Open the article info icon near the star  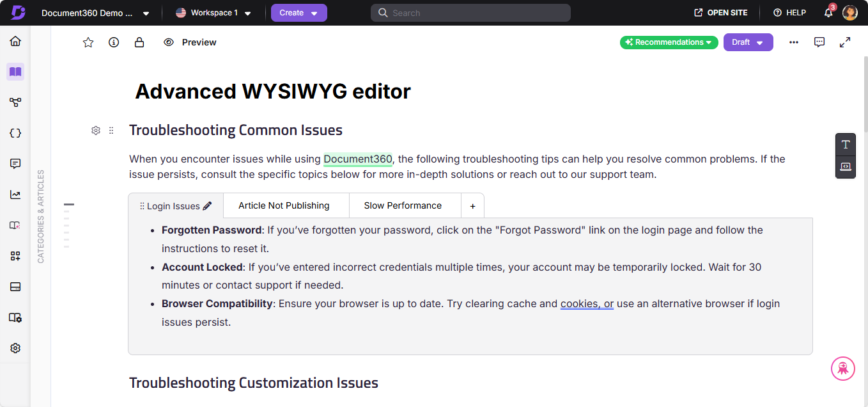[x=114, y=42]
